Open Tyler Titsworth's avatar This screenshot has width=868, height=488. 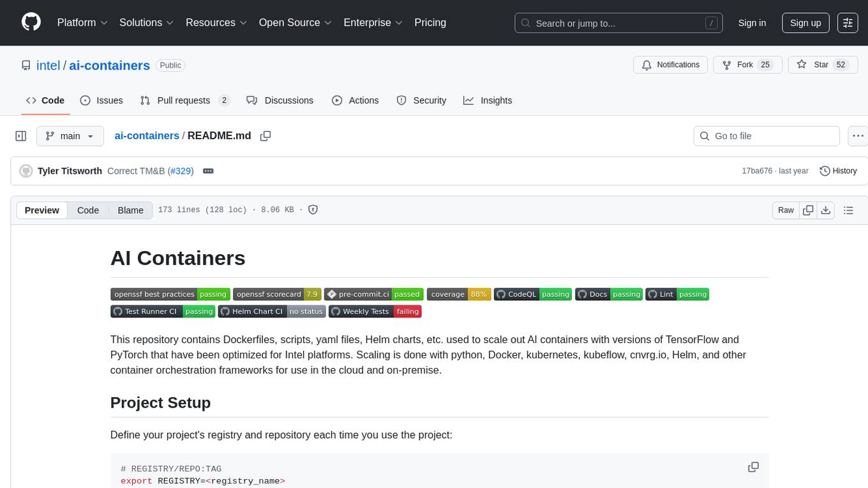(26, 171)
